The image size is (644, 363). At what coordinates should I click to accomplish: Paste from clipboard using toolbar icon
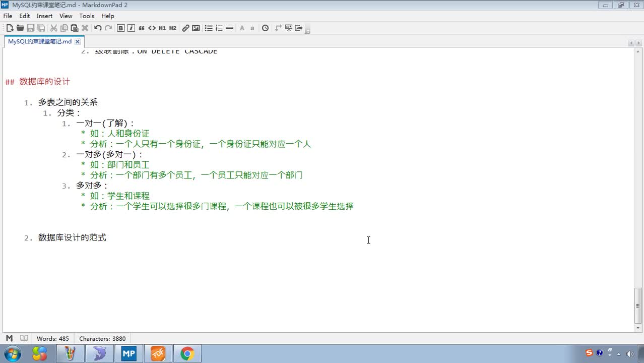75,28
